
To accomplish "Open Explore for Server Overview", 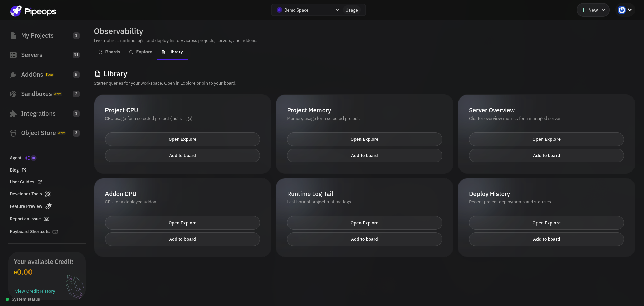I will [546, 139].
